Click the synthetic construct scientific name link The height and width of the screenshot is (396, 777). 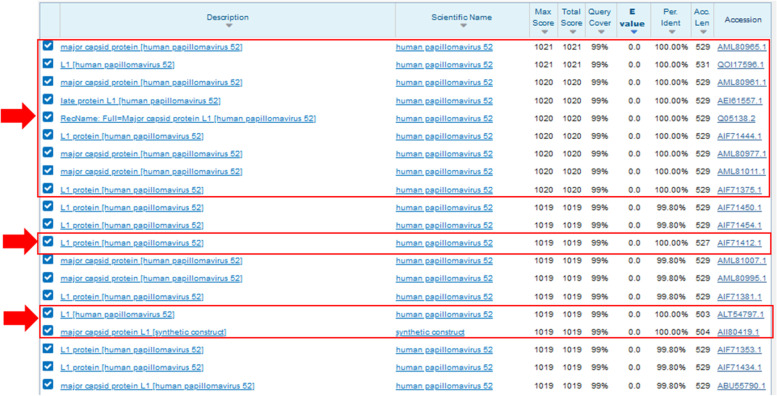pyautogui.click(x=430, y=332)
